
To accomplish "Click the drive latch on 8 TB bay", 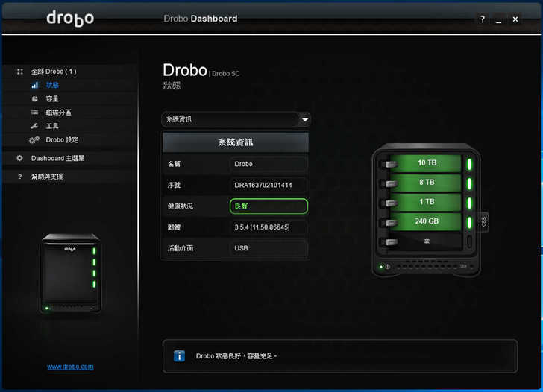I will click(390, 184).
